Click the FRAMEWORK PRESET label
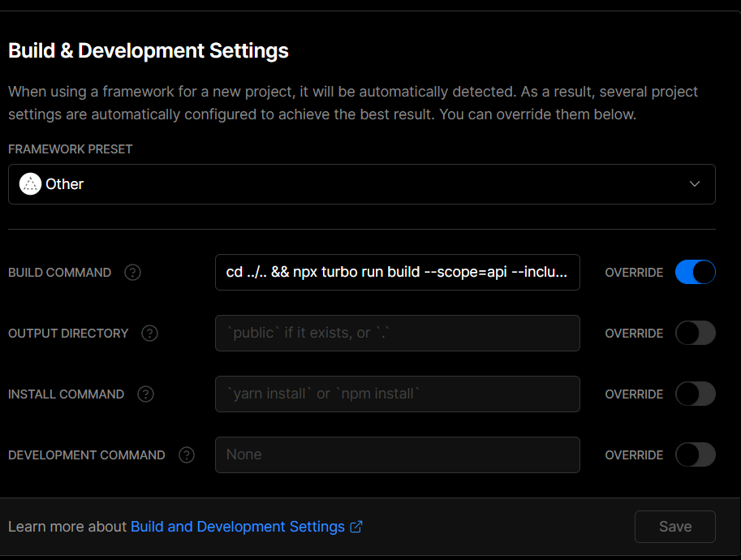Viewport: 741px width, 560px height. click(x=71, y=149)
